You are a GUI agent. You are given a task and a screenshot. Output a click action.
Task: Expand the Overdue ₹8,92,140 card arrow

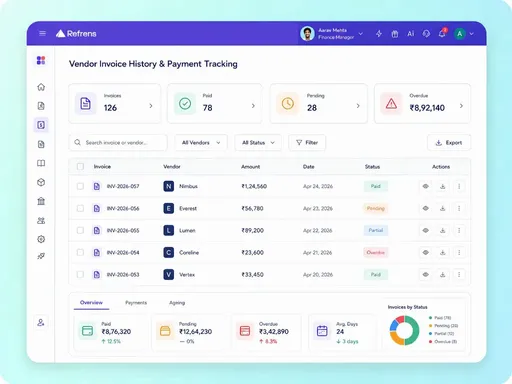click(461, 106)
